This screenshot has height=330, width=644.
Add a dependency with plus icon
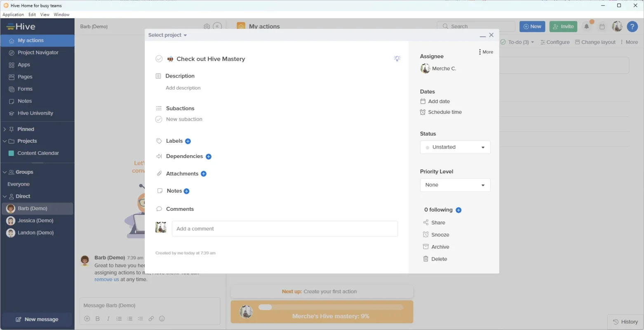click(209, 157)
